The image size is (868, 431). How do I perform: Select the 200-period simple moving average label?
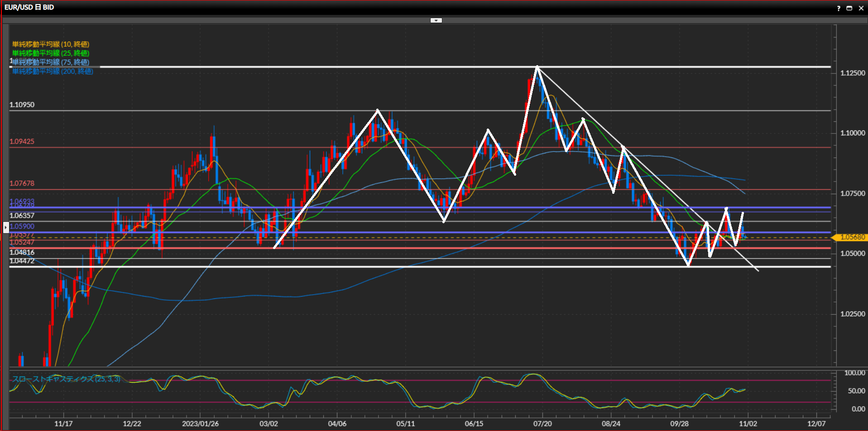point(53,71)
